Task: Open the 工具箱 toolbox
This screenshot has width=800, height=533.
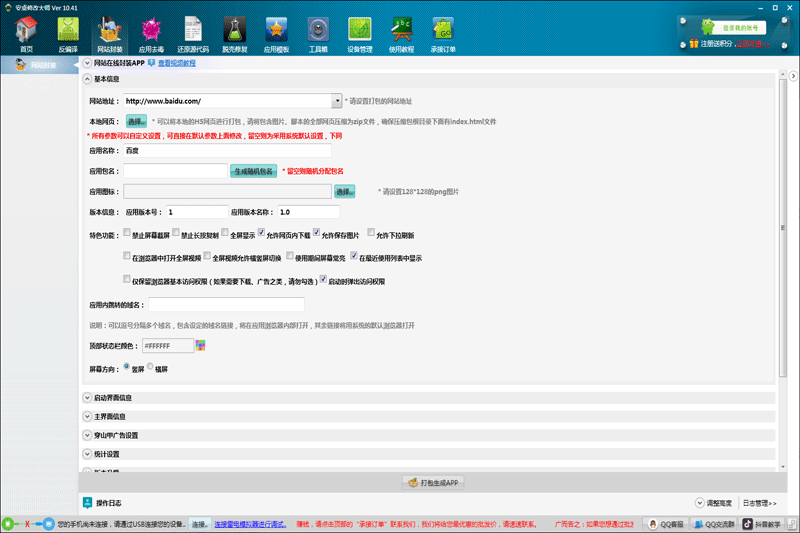Action: pyautogui.click(x=318, y=34)
